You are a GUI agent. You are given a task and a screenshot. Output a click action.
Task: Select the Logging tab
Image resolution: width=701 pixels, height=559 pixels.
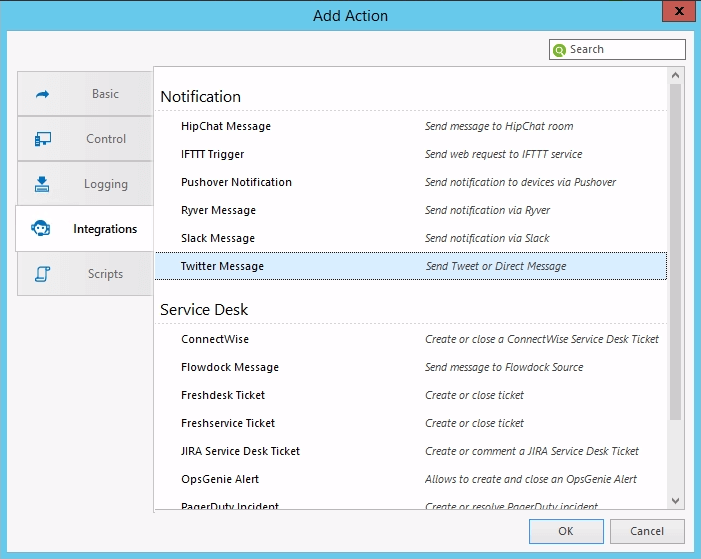pos(85,184)
